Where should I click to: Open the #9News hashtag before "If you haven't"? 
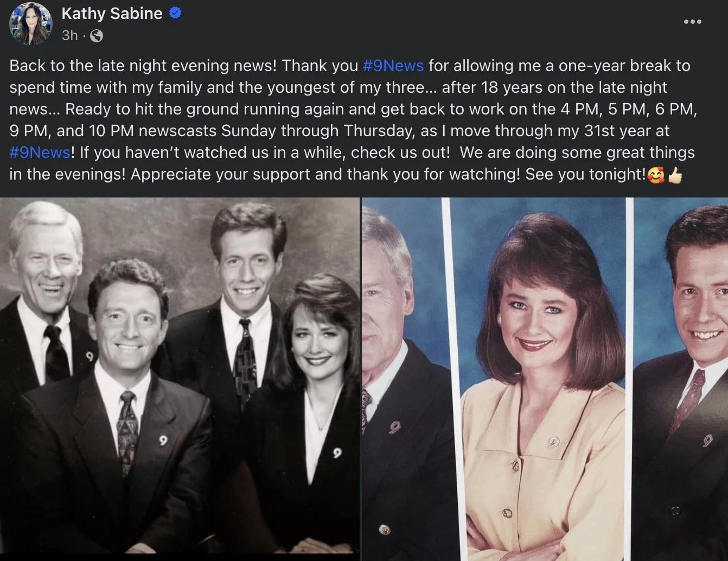pyautogui.click(x=40, y=152)
